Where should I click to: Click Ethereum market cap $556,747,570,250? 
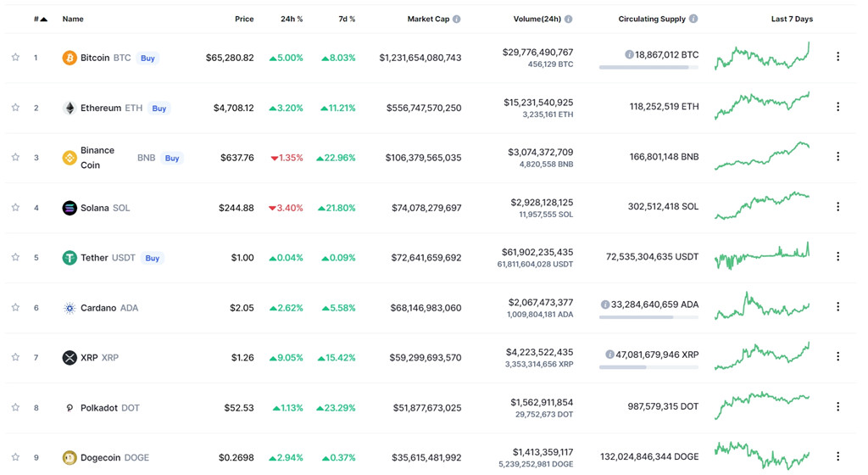point(424,108)
